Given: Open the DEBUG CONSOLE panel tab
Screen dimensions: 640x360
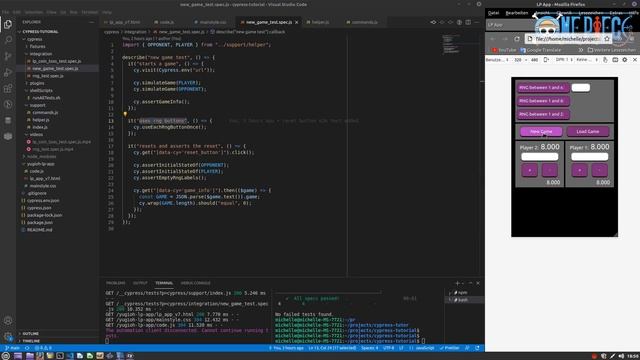Looking at the screenshot, I should click(196, 283).
